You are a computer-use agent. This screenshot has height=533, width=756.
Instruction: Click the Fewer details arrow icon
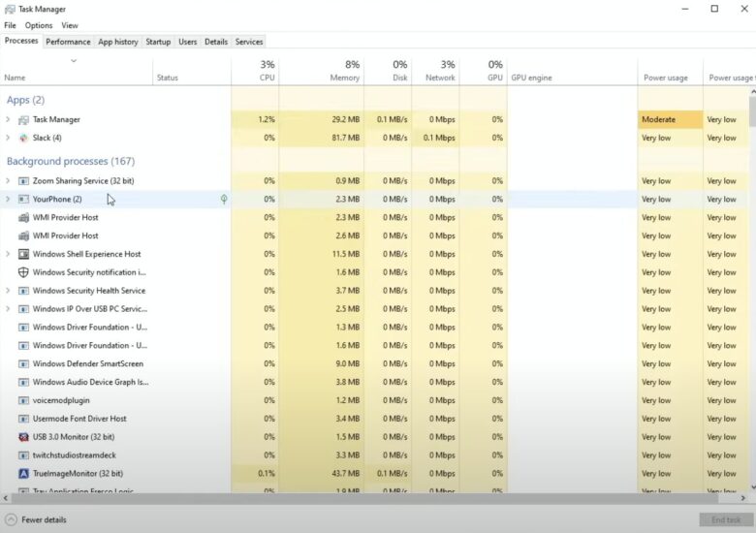(x=12, y=519)
